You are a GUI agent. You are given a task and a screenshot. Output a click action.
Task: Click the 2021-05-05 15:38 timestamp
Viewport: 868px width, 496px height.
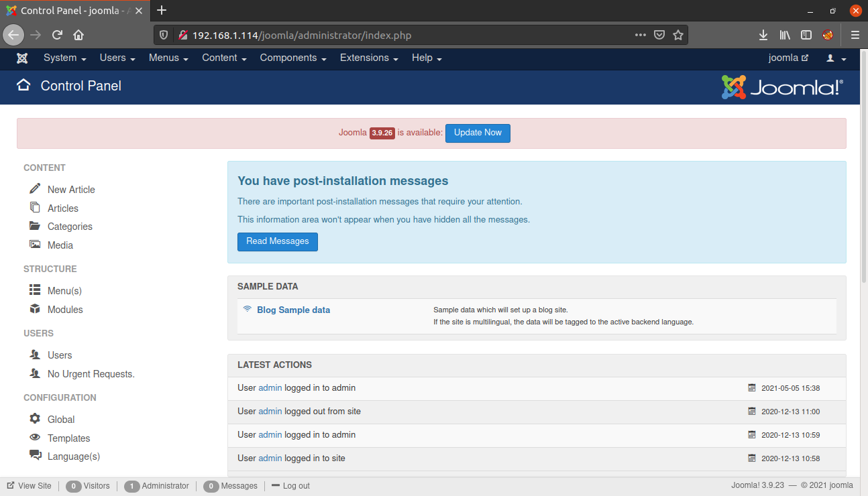790,388
